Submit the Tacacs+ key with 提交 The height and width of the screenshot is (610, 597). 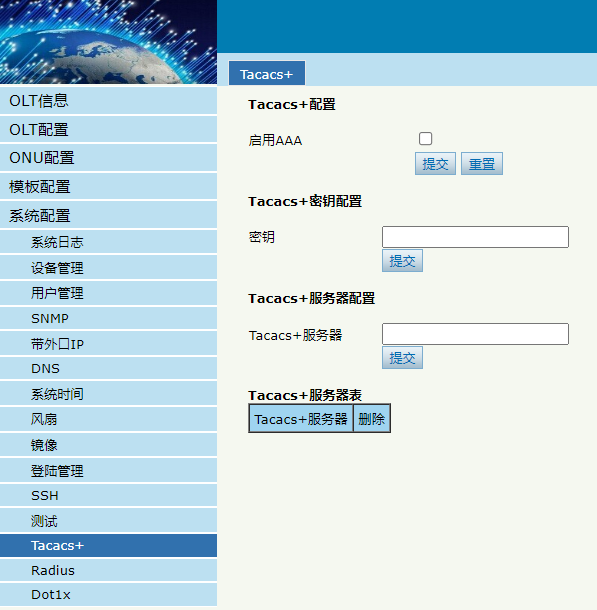point(402,261)
